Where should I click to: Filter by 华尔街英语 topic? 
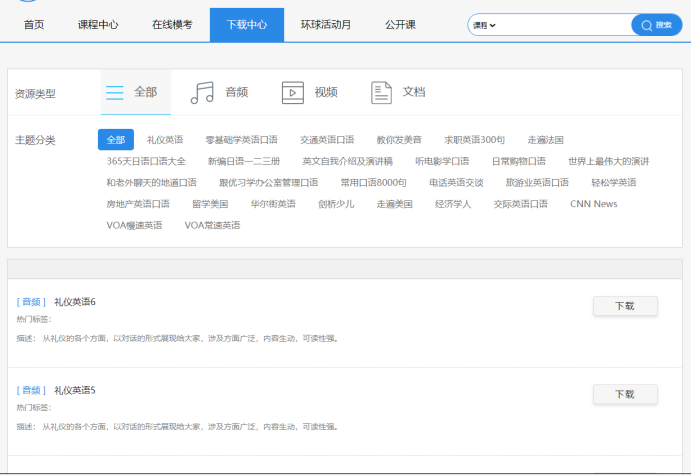coord(273,204)
